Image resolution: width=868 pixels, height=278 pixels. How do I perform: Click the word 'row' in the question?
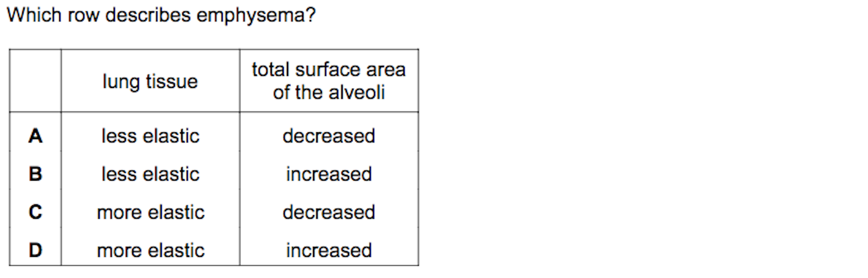[x=84, y=16]
